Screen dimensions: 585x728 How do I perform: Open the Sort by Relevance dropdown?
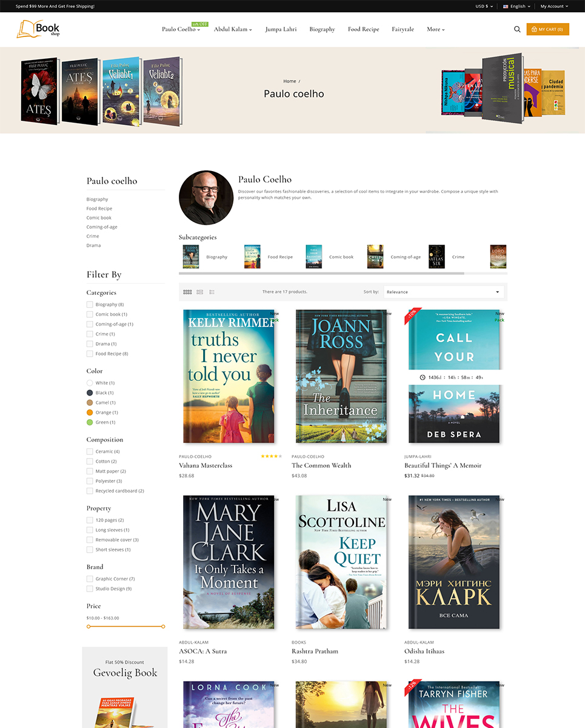444,292
